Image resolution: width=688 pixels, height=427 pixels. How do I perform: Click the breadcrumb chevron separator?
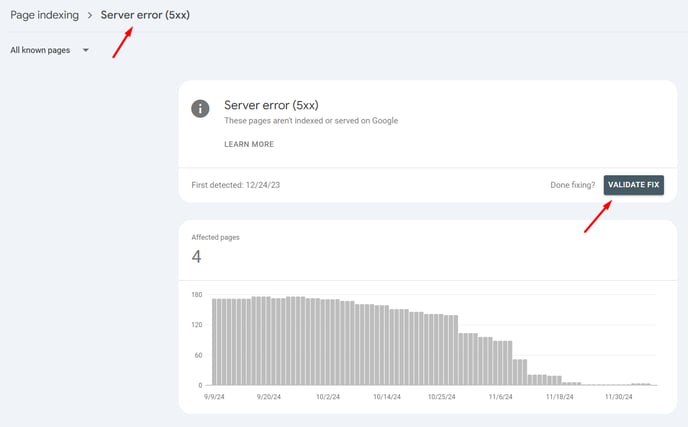tap(90, 15)
